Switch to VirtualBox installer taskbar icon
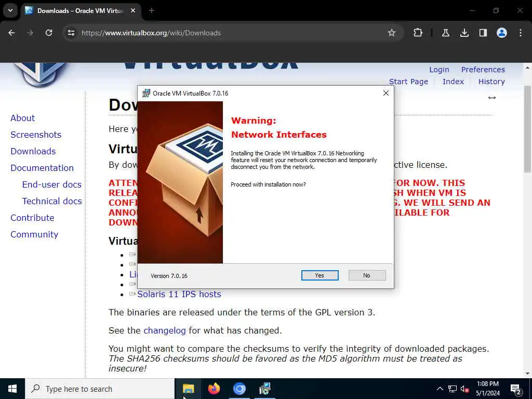 click(x=264, y=389)
